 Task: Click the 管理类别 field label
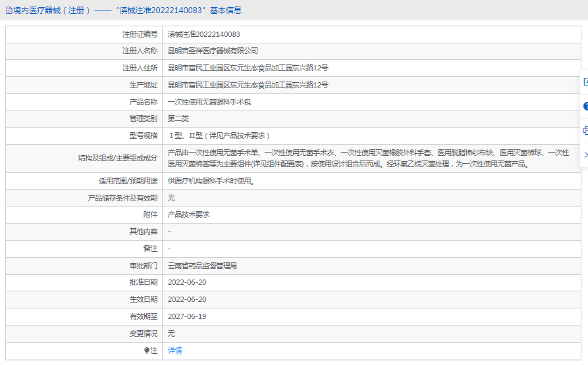coord(143,118)
